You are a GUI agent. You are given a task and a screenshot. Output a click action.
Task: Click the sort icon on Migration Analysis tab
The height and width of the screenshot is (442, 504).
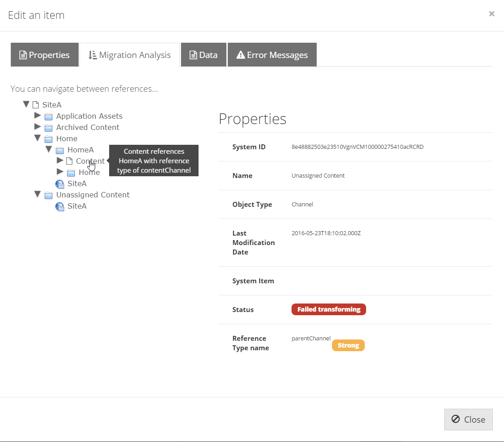[93, 55]
